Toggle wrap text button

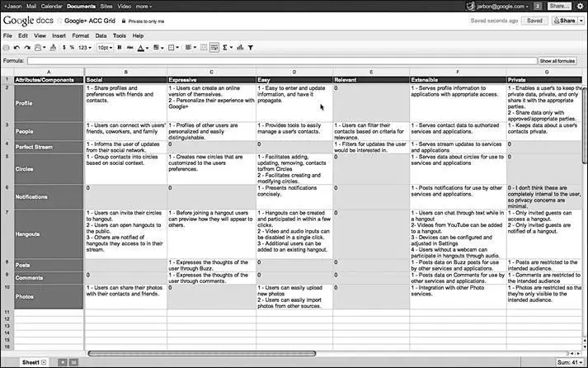click(x=214, y=48)
